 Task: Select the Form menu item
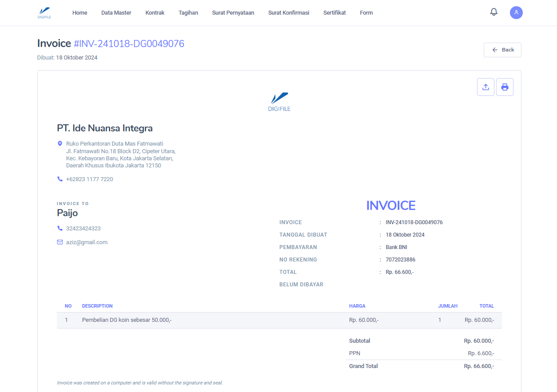point(366,13)
